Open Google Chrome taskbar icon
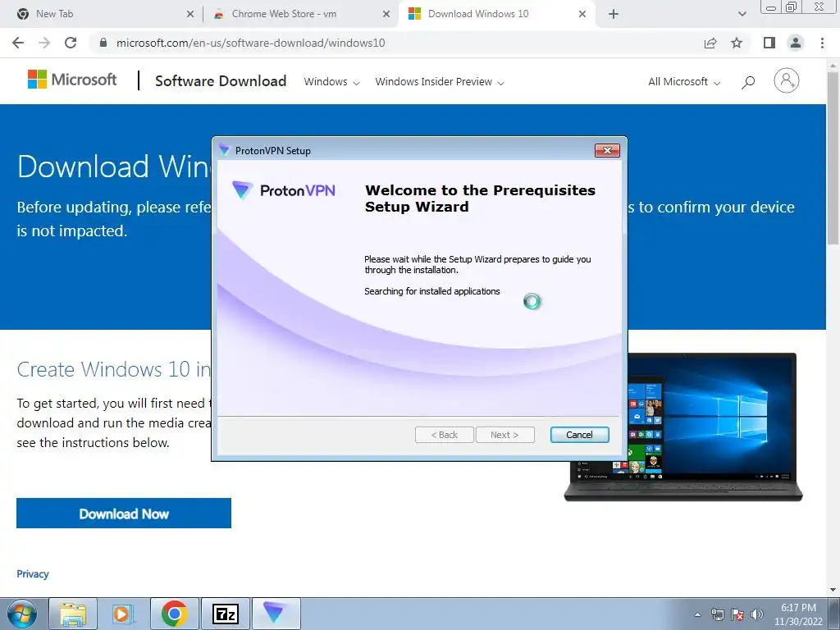Viewport: 840px width, 630px height. tap(175, 614)
